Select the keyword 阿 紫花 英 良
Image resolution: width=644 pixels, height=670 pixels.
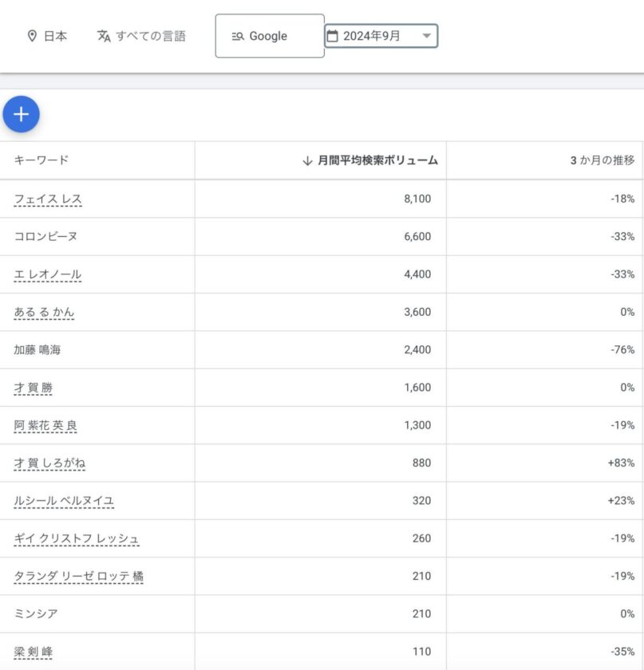pos(45,425)
